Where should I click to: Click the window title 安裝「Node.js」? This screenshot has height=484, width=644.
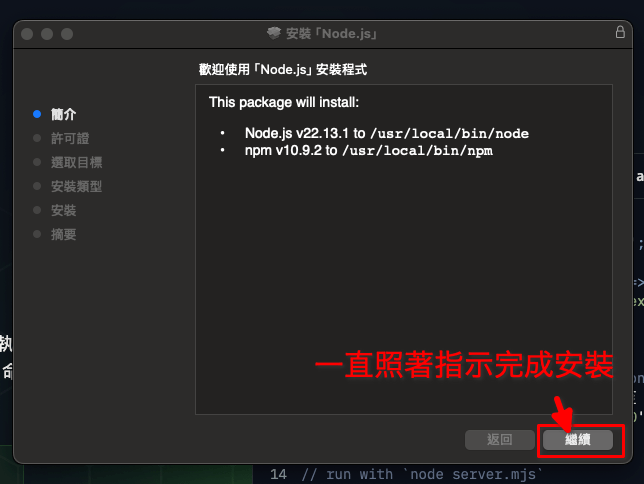[331, 33]
